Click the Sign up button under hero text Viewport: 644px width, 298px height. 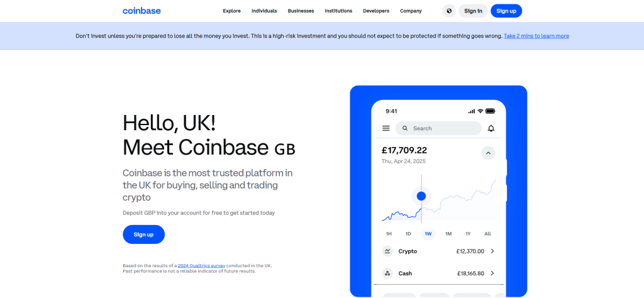click(x=144, y=235)
